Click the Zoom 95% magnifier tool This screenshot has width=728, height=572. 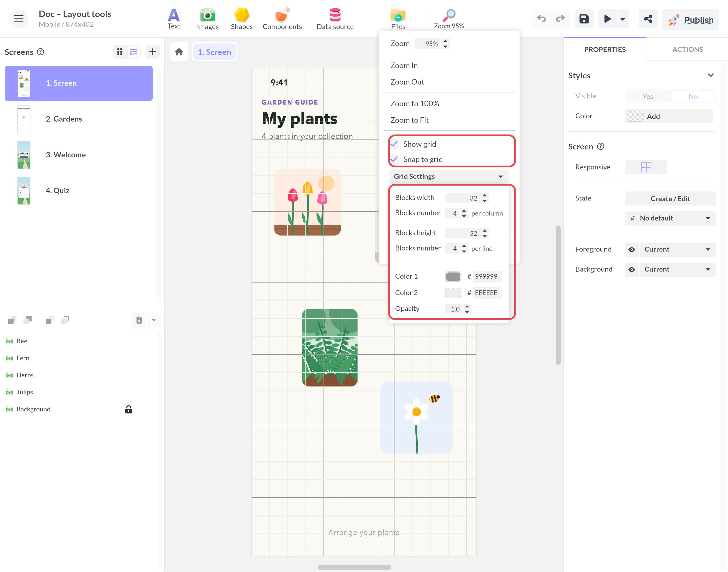click(x=449, y=19)
